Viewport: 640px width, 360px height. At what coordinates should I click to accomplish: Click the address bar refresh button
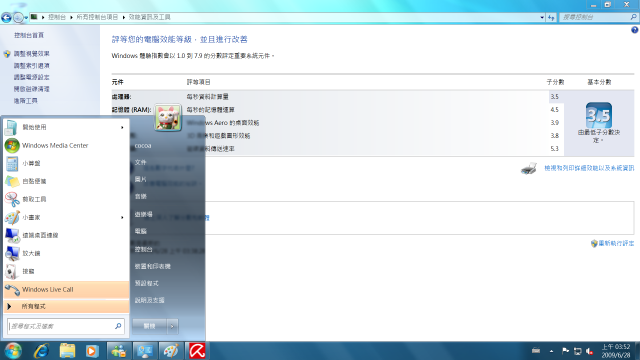[x=551, y=17]
